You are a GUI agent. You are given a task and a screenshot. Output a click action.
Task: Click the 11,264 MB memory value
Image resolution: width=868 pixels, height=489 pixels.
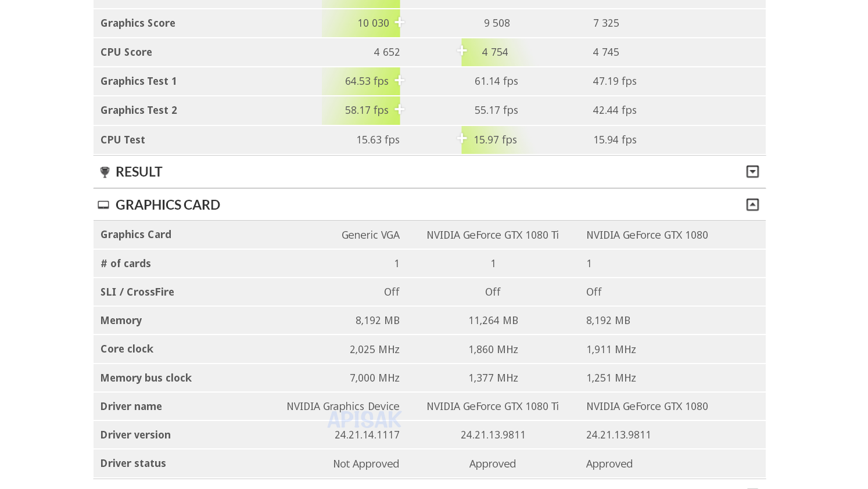[493, 321]
